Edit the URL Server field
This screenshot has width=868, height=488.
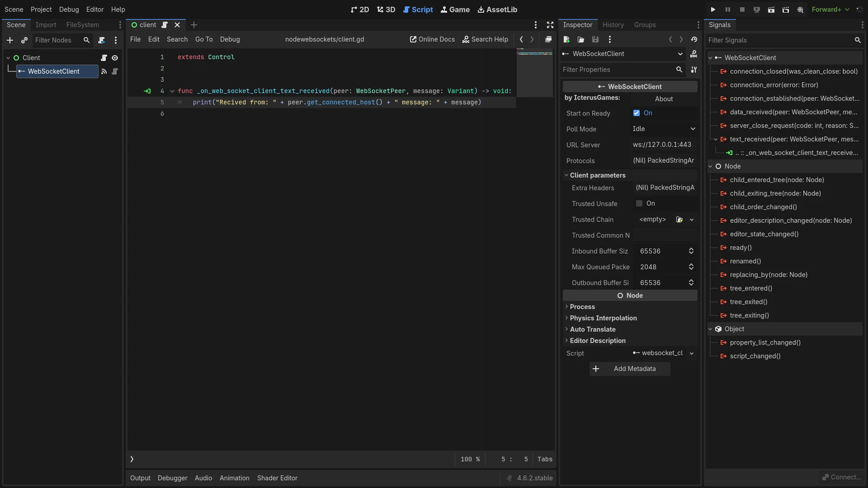coord(664,145)
